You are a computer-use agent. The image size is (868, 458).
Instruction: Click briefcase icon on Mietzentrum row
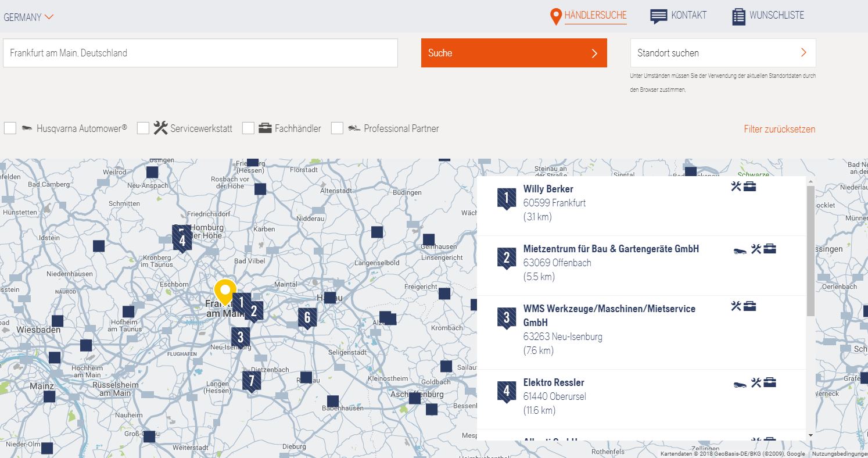click(x=770, y=249)
